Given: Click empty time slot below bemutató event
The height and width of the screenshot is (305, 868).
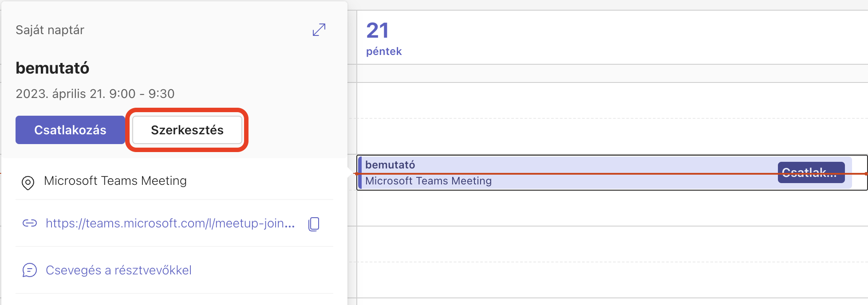Looking at the screenshot, I should tap(612, 208).
